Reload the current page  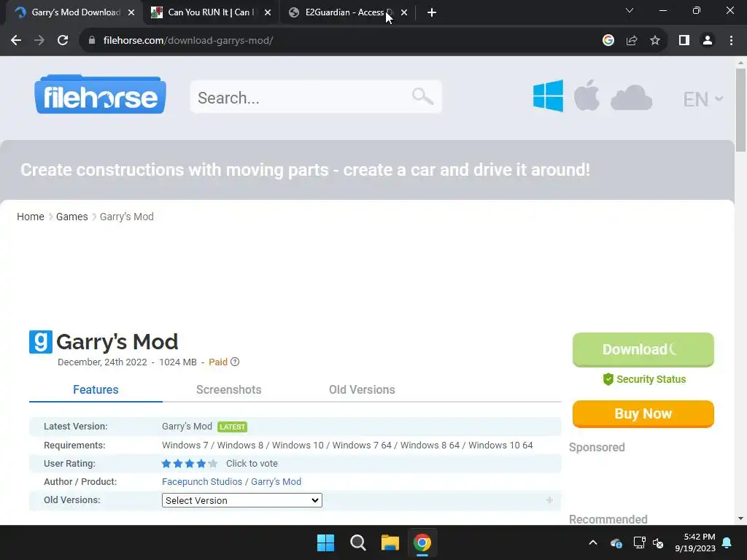[x=63, y=41]
